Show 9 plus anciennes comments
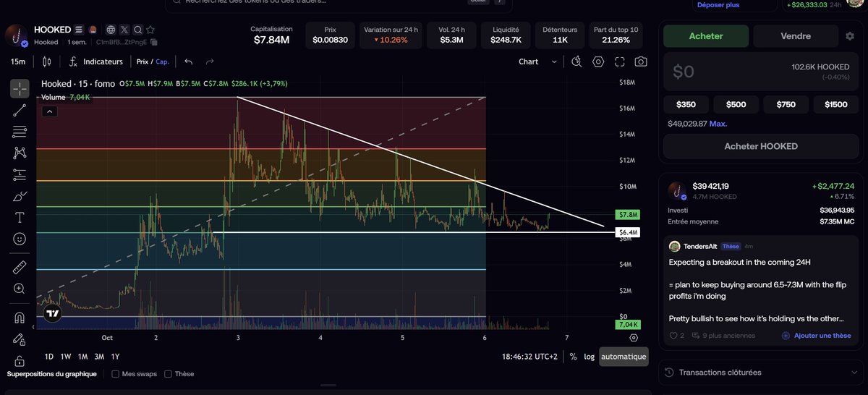Screen dimensions: 868x395 click(x=723, y=336)
